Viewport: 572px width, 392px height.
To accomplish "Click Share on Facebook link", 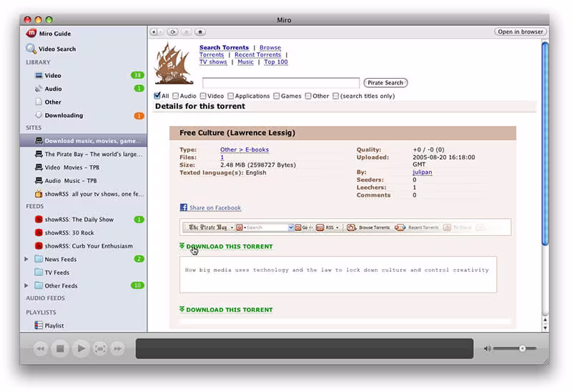I will coord(215,207).
